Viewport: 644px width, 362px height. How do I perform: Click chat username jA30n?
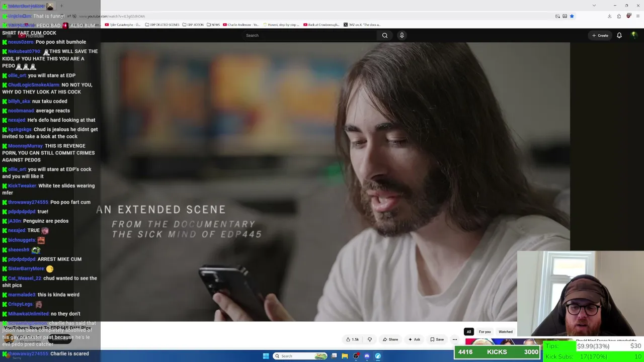click(x=15, y=221)
